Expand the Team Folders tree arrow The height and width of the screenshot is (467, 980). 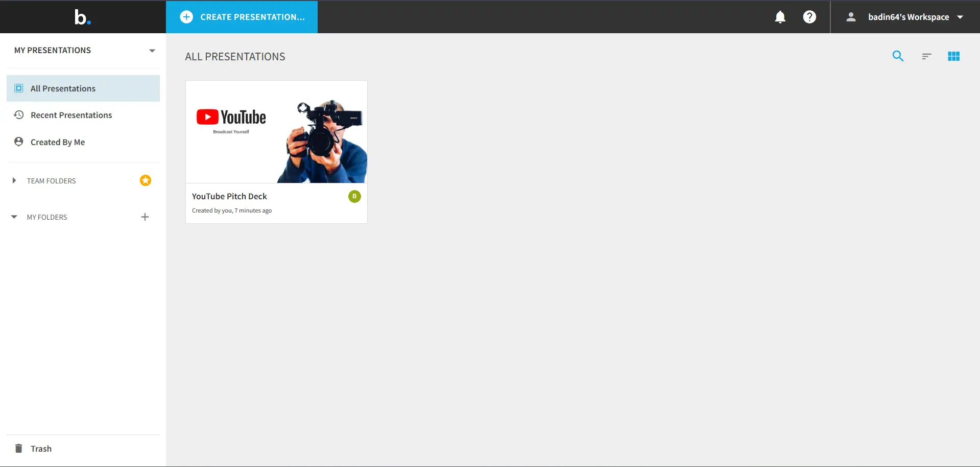coord(14,180)
